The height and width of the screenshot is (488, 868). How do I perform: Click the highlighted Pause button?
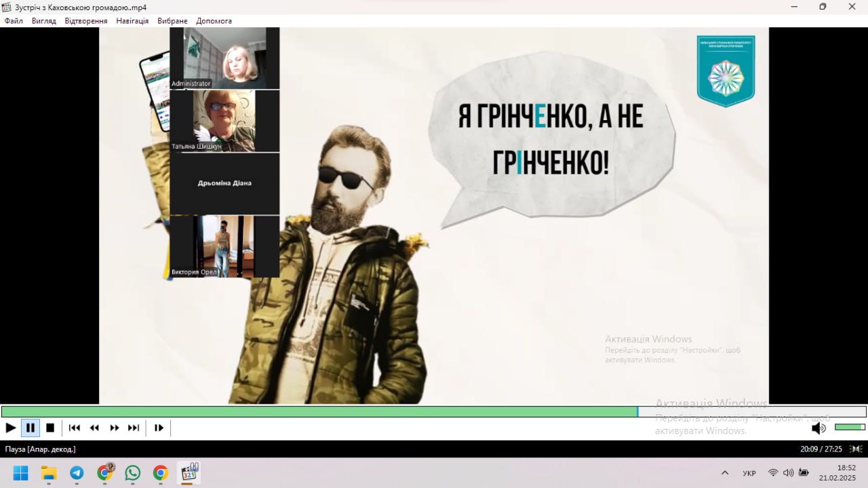point(31,428)
